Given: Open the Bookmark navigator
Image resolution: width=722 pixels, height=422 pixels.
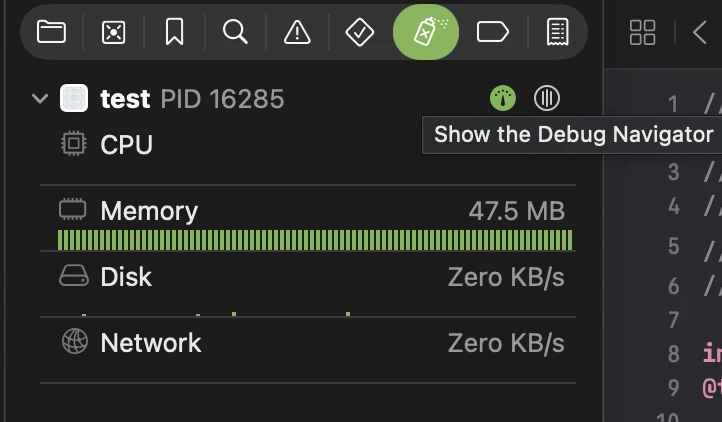Looking at the screenshot, I should pos(174,32).
